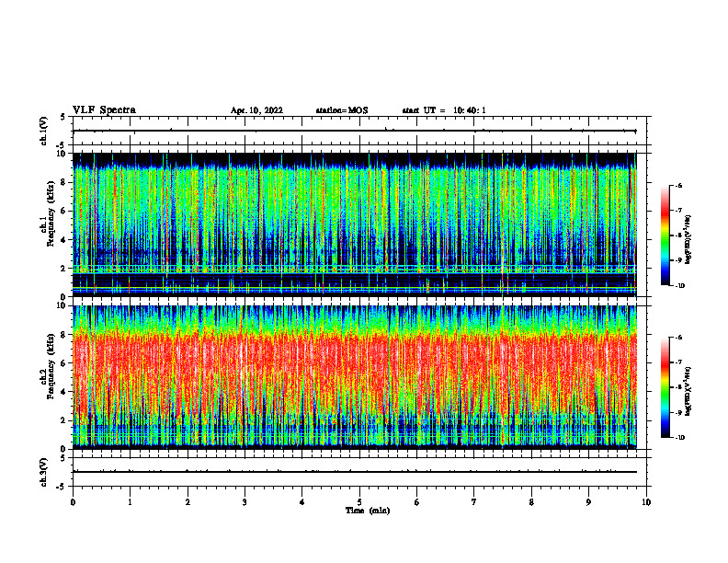Click the "ch.1(V)" axis label

[44, 131]
